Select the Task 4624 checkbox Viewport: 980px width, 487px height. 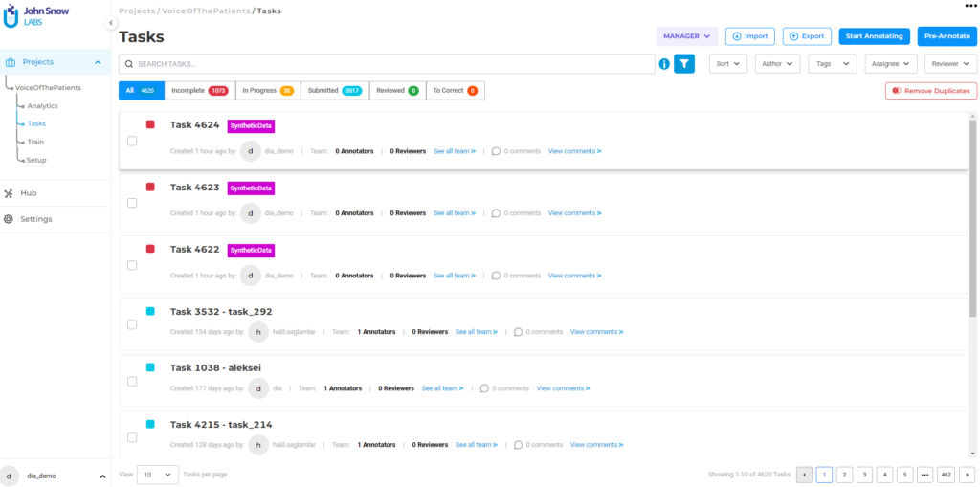[x=132, y=141]
